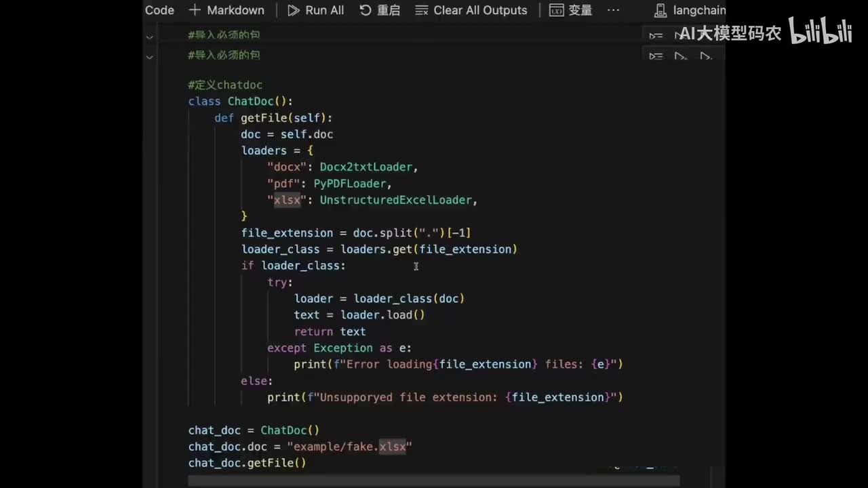Open the 变量 variables panel
Viewport: 868px width, 488px height.
point(570,10)
